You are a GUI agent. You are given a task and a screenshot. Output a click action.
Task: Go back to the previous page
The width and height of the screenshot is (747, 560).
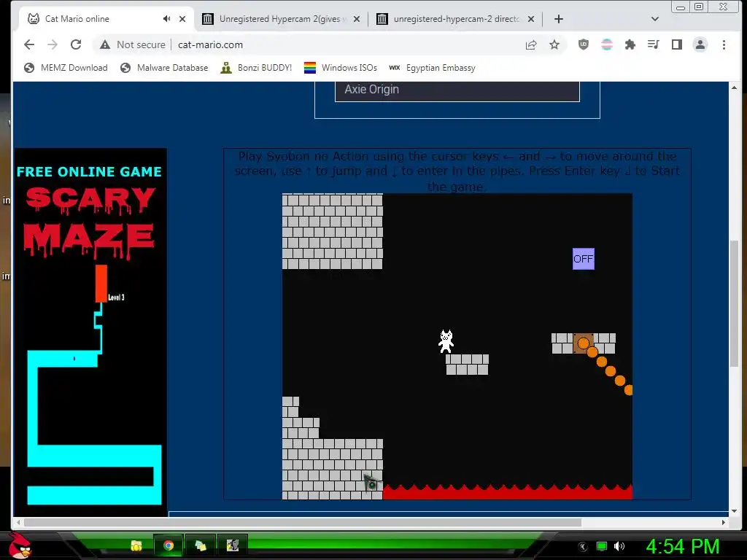pyautogui.click(x=29, y=44)
